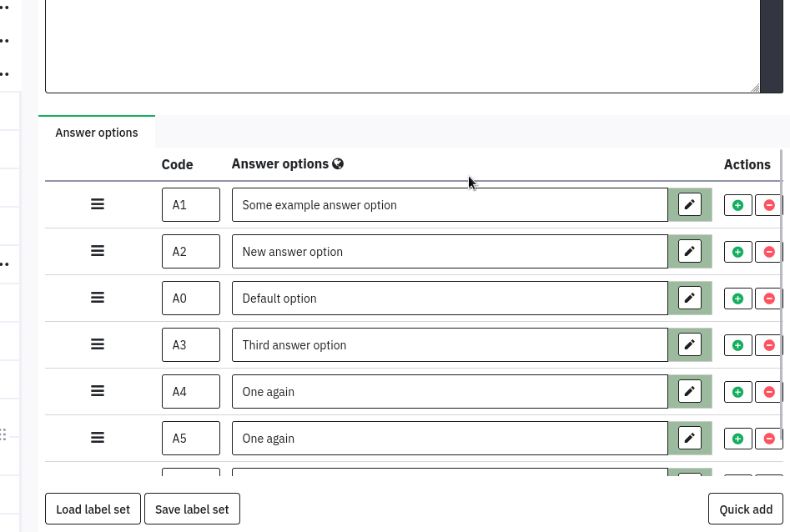Delete the 'Some example answer option' row
Viewport: 790px width, 532px height.
coord(768,205)
